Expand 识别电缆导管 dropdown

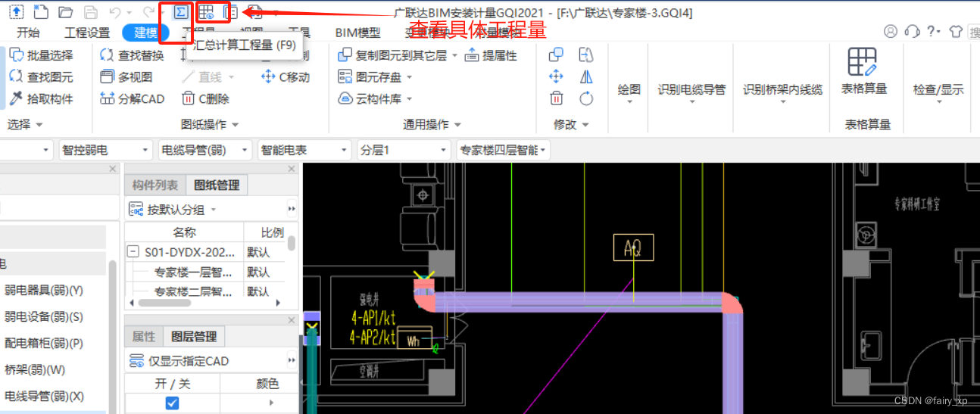point(691,103)
